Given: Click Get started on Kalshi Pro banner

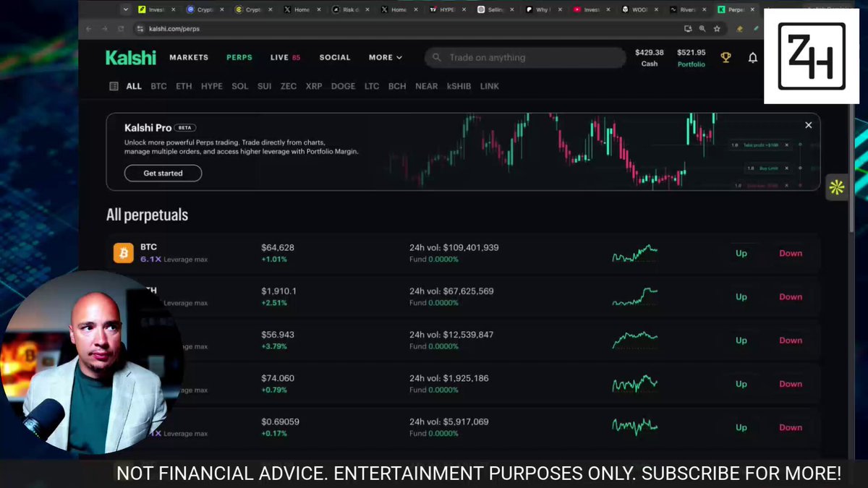Looking at the screenshot, I should (x=163, y=174).
